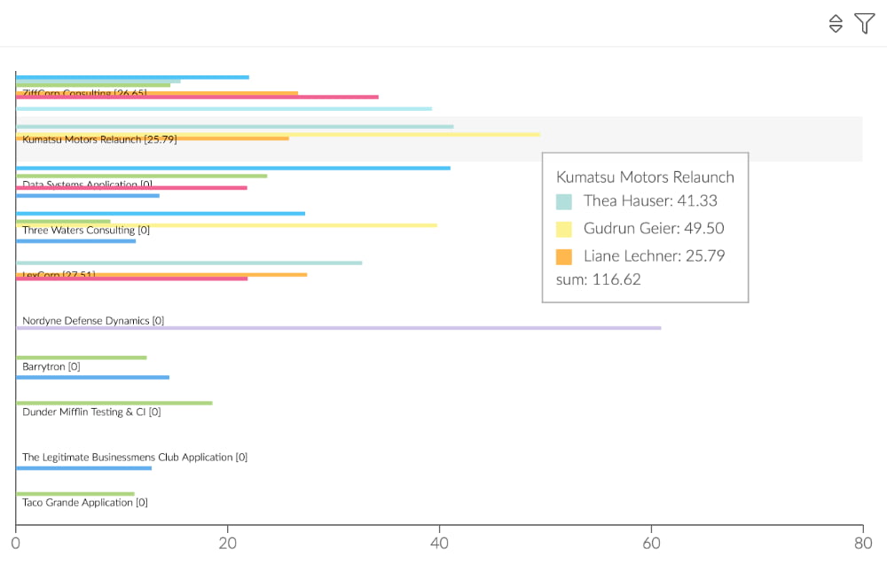
Task: Click the blue Barrytron bar
Action: click(x=93, y=377)
